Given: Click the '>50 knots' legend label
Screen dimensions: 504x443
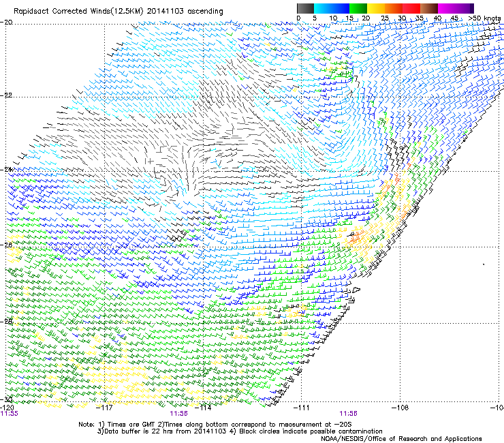Looking at the screenshot, I should click(484, 18).
